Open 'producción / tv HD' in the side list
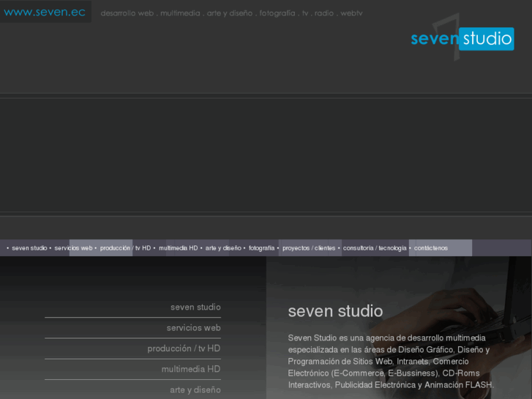This screenshot has width=532, height=399. coord(184,348)
